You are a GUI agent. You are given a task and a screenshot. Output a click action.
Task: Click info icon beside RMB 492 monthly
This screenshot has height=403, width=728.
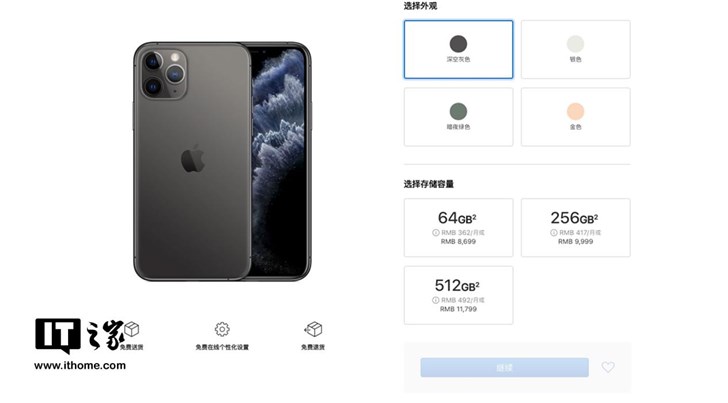(436, 300)
